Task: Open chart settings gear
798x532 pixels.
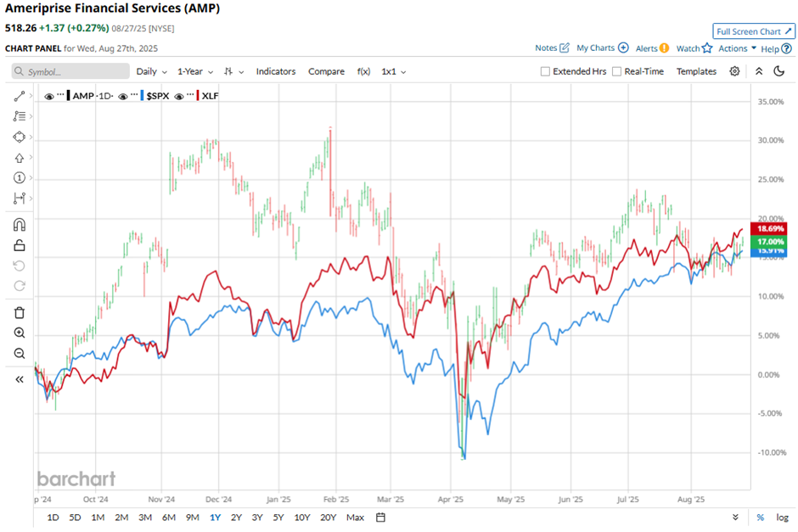Action: pos(734,71)
